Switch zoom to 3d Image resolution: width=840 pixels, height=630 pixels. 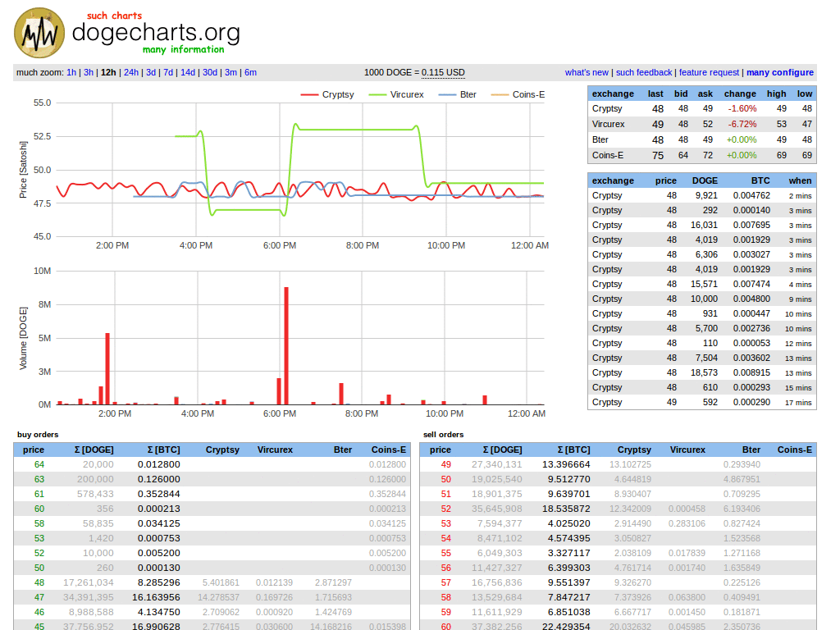tap(151, 72)
